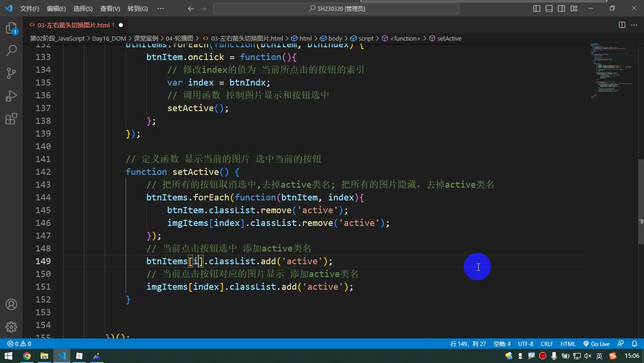Expand the 'html' breadcrumb segment

coord(302,38)
